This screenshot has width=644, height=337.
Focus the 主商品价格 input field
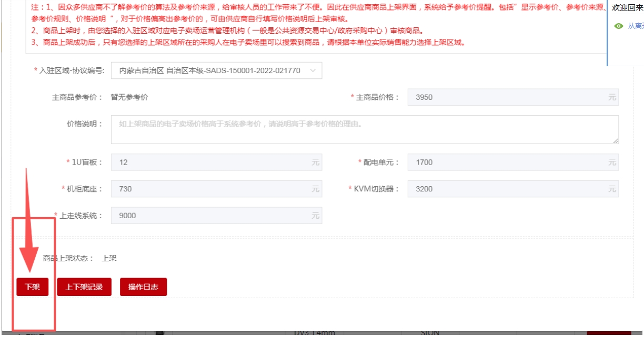tap(505, 97)
